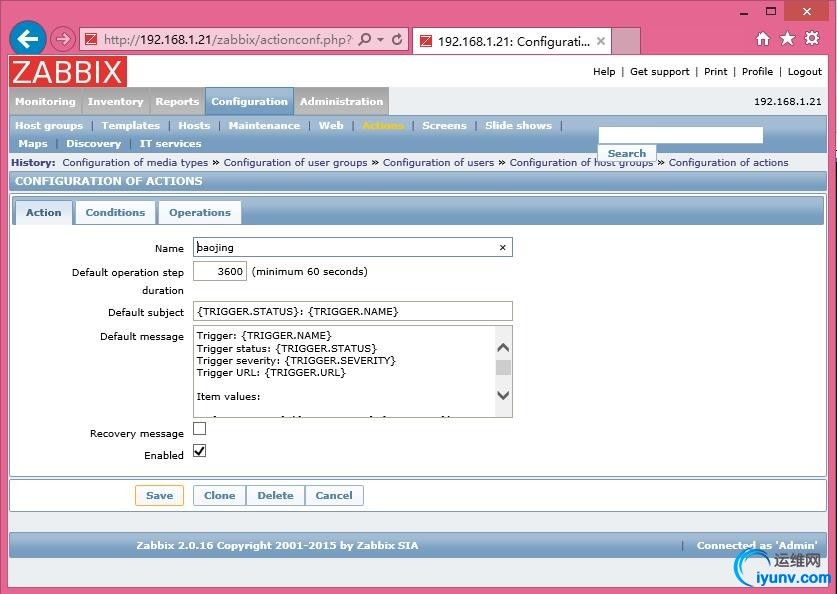The width and height of the screenshot is (837, 594).
Task: Click the 192.168.1.21 server name text
Action: [787, 101]
